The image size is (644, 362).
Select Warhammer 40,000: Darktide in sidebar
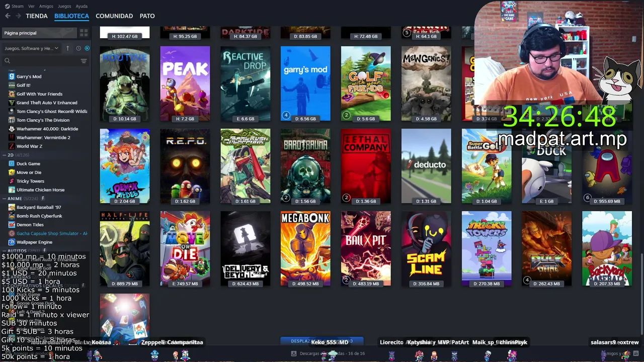click(x=47, y=129)
